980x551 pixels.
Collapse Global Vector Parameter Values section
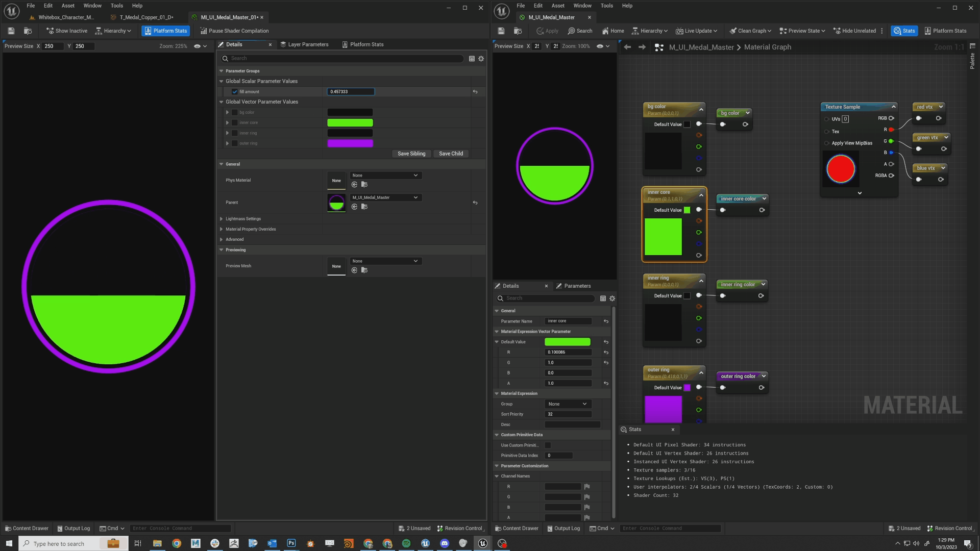[x=222, y=102]
